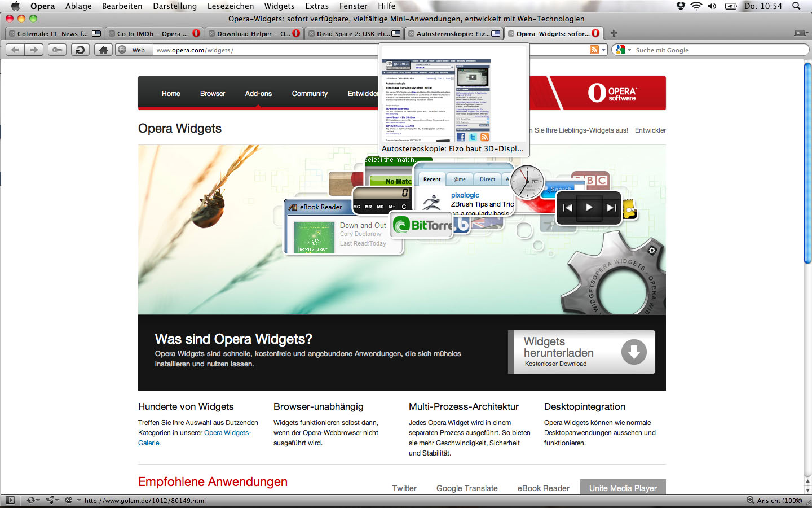Click the Widgets herunterladen download arrow
The height and width of the screenshot is (508, 812).
point(634,352)
